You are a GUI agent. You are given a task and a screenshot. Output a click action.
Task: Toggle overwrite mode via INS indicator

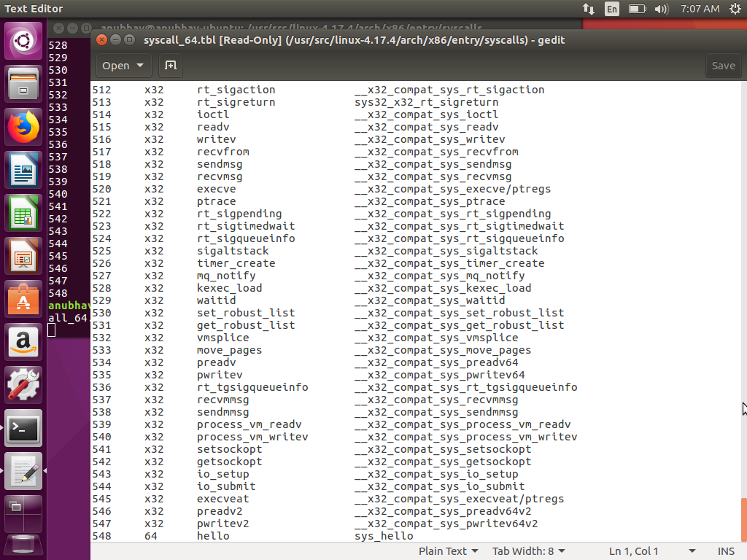726,551
